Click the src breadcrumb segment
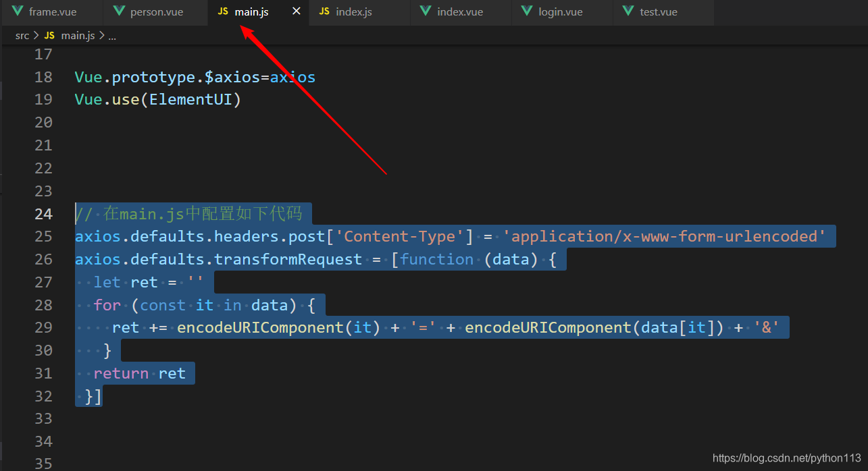Image resolution: width=868 pixels, height=471 pixels. [x=22, y=35]
